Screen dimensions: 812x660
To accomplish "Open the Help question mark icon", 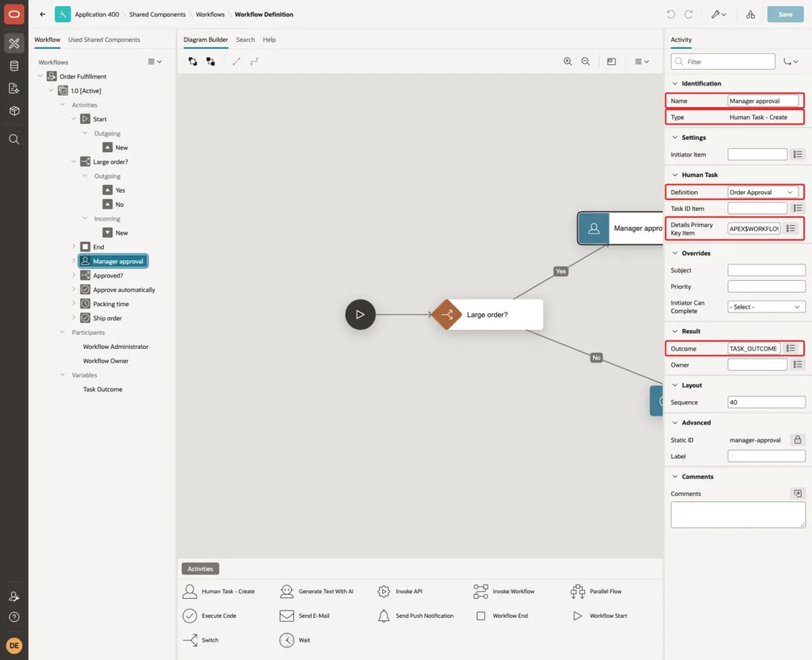I will tap(14, 617).
